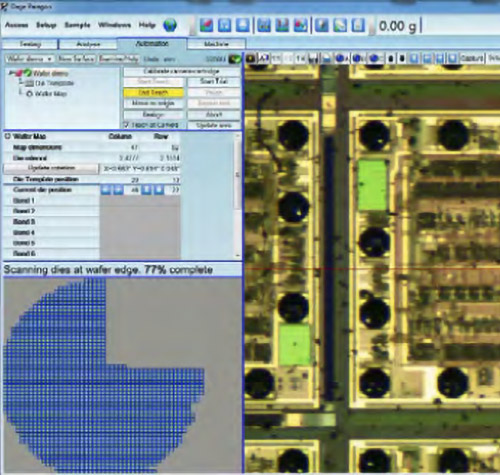The image size is (500, 475).
Task: Select the Bond 1 row
Action: [x=51, y=201]
